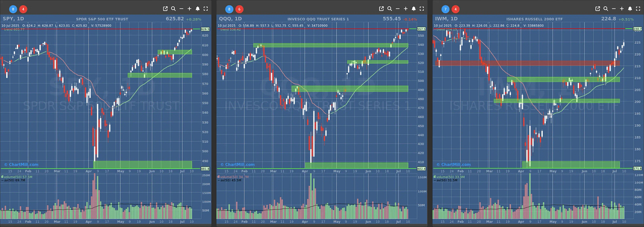This screenshot has height=227, width=644.
Task: Click SPY support price tag 481.8
Action: [205, 169]
